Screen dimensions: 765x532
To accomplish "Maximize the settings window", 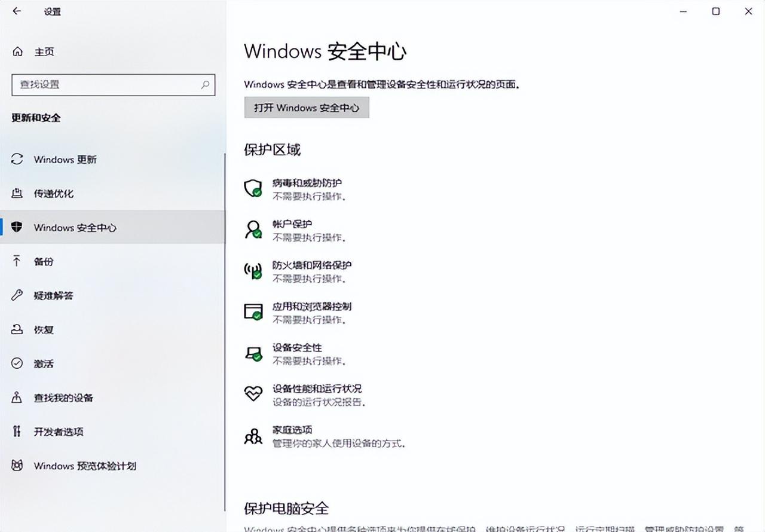I will pyautogui.click(x=716, y=11).
